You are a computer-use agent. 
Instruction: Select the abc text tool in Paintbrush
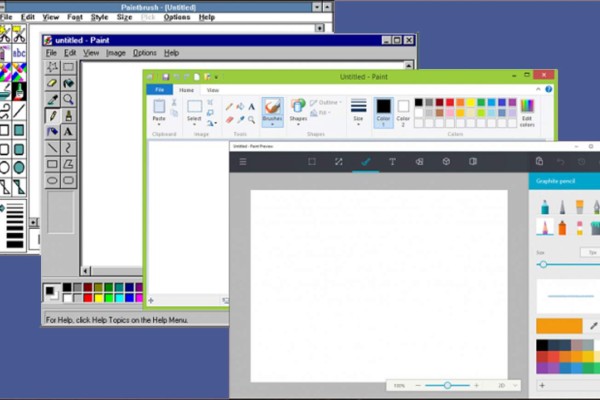click(19, 52)
